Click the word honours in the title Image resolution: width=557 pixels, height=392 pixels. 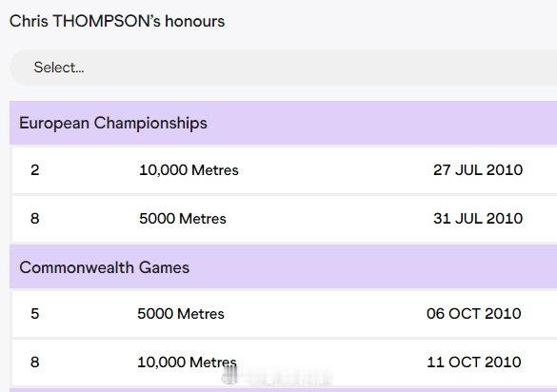194,21
